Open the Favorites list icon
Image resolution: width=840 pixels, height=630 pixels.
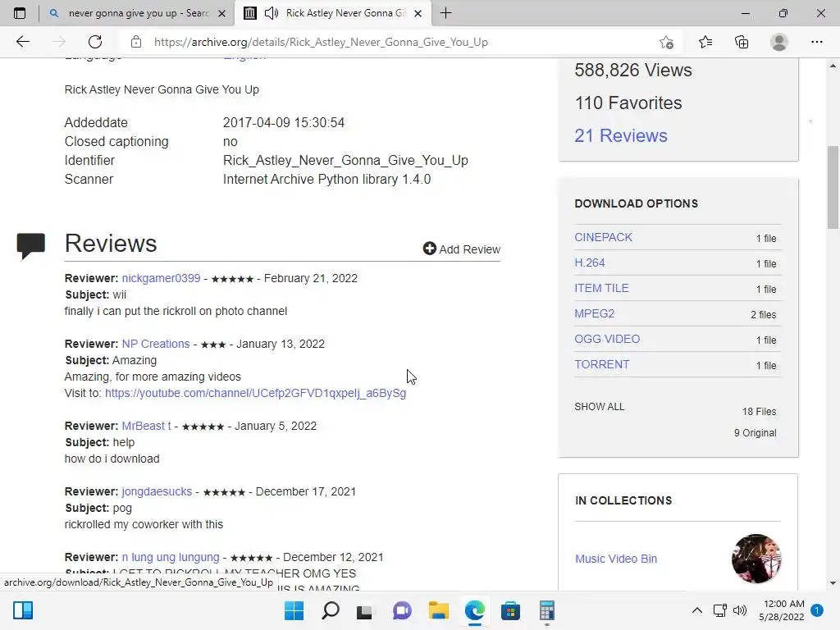point(705,42)
